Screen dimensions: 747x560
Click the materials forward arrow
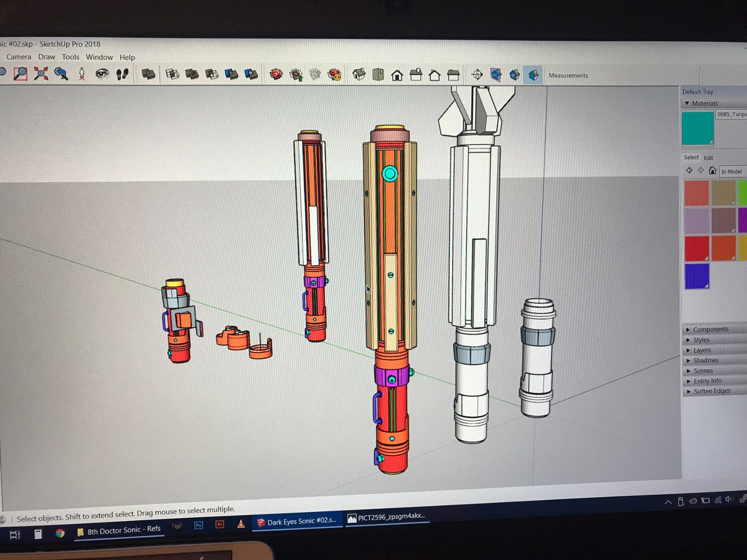tap(701, 170)
